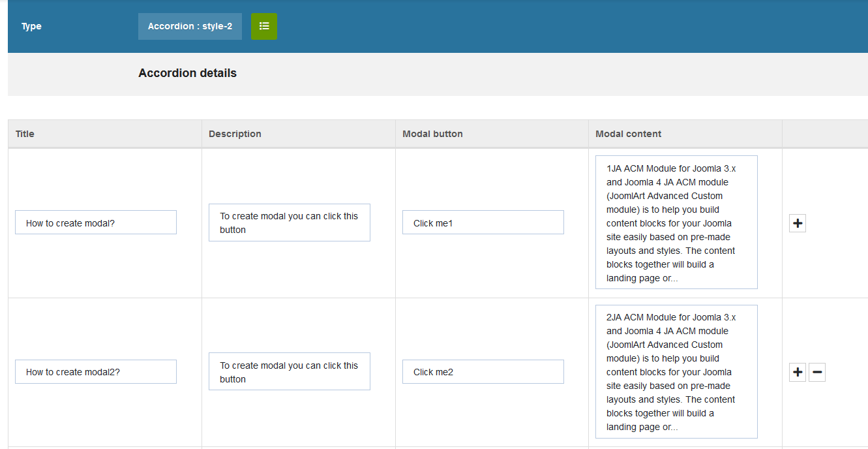Click the first row's Description text box

[x=289, y=223]
